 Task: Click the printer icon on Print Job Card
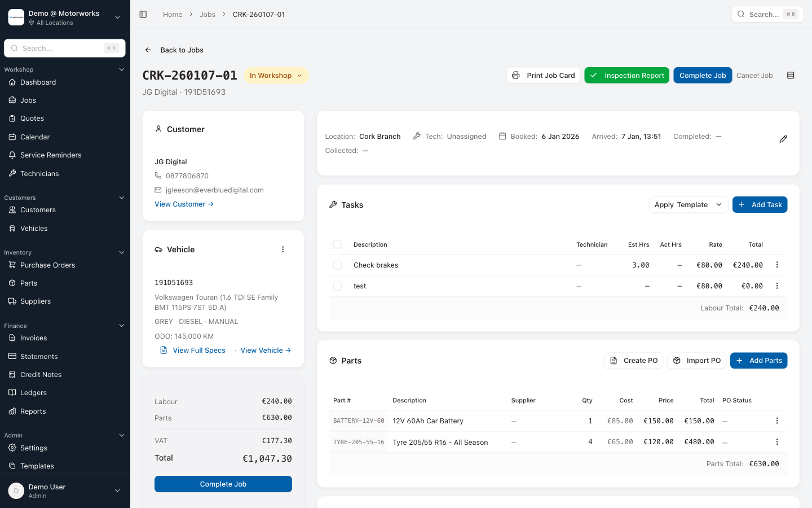pos(516,75)
